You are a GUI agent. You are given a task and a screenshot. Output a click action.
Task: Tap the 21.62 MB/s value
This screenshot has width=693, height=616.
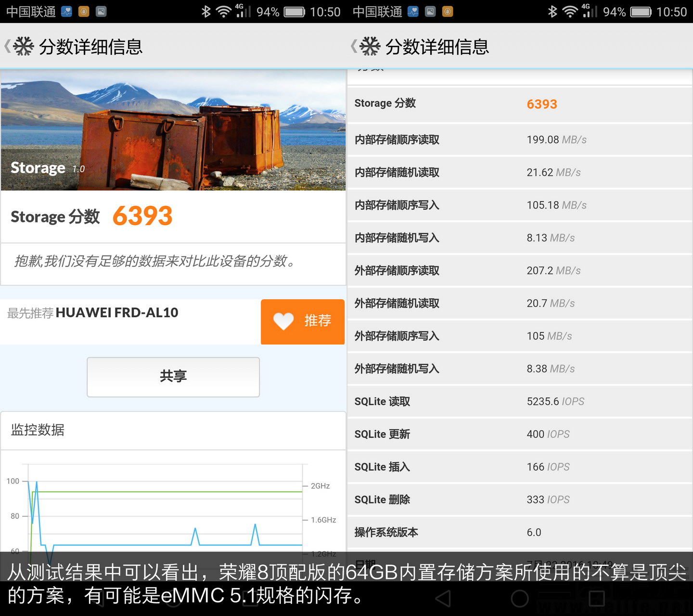click(554, 172)
